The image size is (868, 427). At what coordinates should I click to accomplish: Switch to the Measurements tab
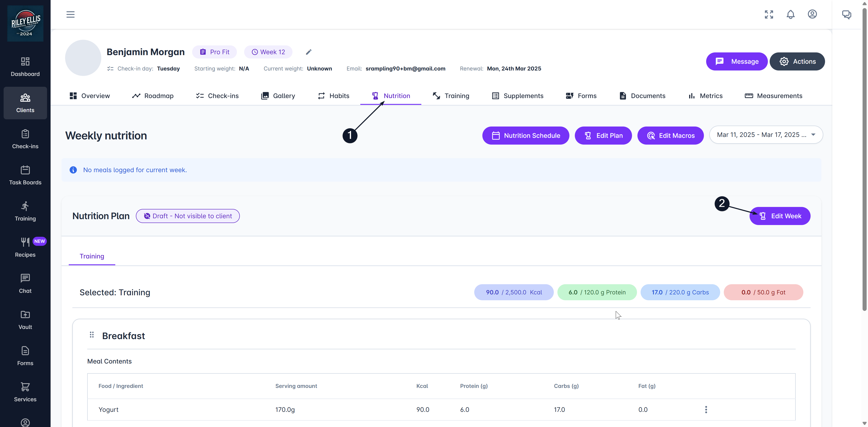pos(773,96)
